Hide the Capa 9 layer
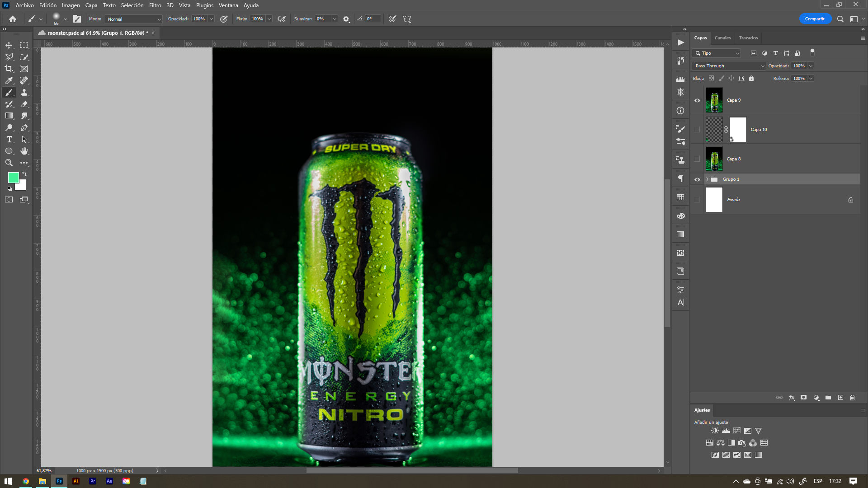This screenshot has height=488, width=868. point(697,100)
